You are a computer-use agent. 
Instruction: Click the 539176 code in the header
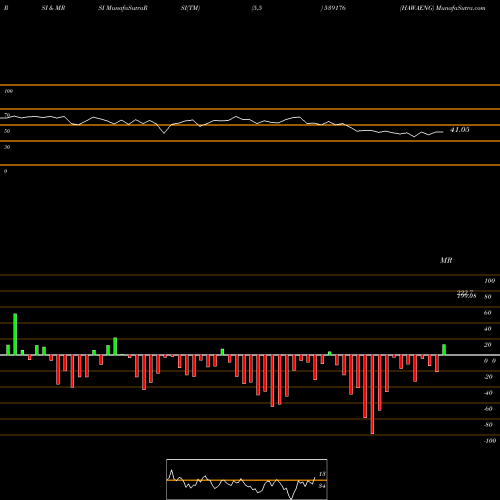tap(335, 8)
